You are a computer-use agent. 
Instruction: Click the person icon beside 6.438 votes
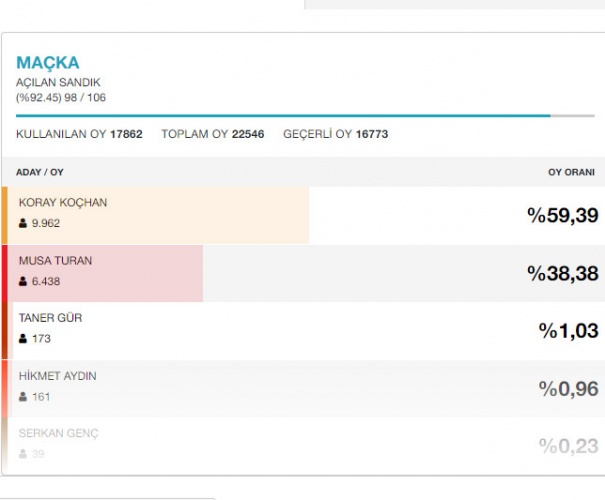[23, 281]
